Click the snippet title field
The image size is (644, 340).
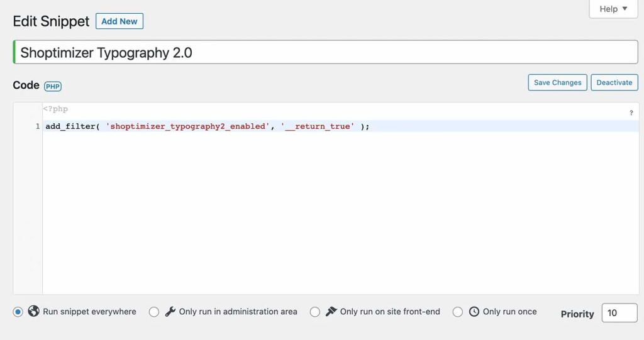point(325,52)
